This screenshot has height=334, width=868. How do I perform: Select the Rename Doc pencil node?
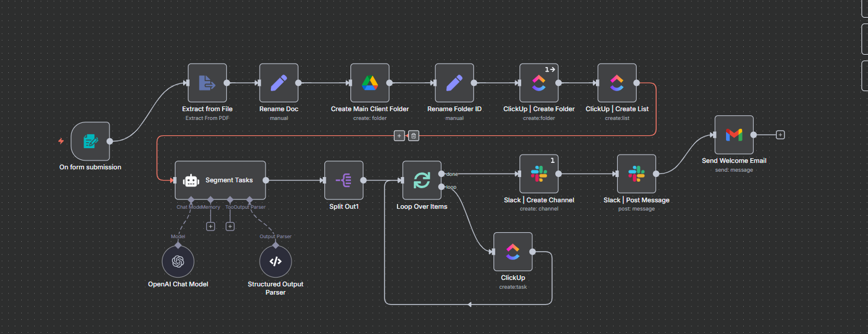point(279,83)
